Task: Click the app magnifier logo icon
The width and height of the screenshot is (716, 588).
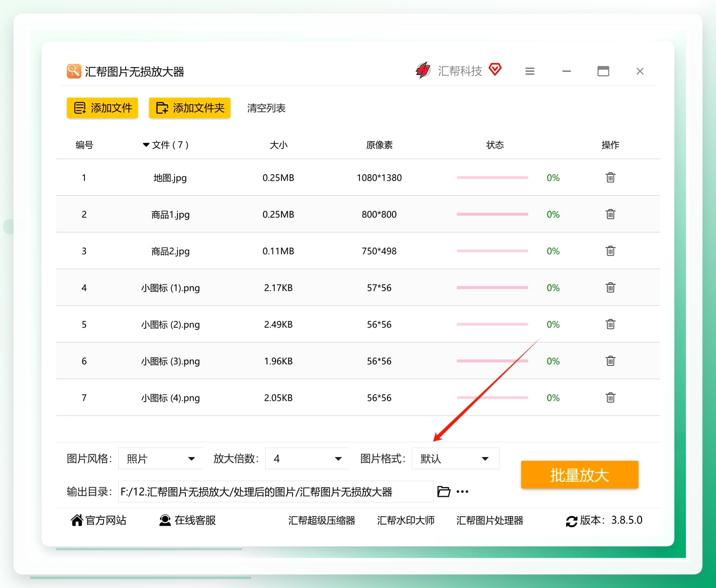Action: click(74, 71)
